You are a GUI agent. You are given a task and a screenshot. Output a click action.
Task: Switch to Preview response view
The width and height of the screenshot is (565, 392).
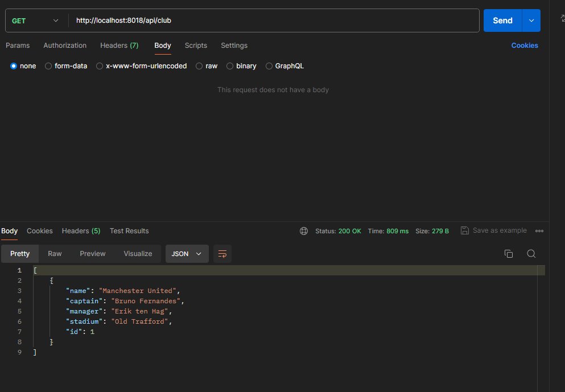pos(93,254)
